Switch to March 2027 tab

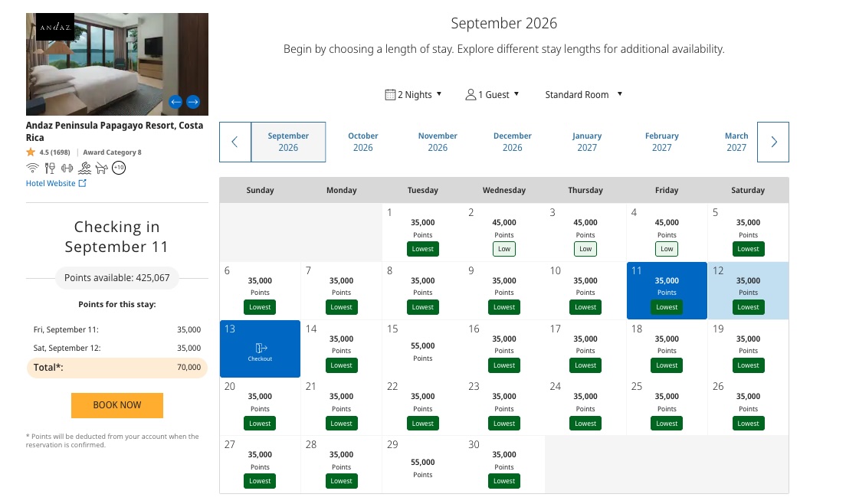tap(736, 142)
